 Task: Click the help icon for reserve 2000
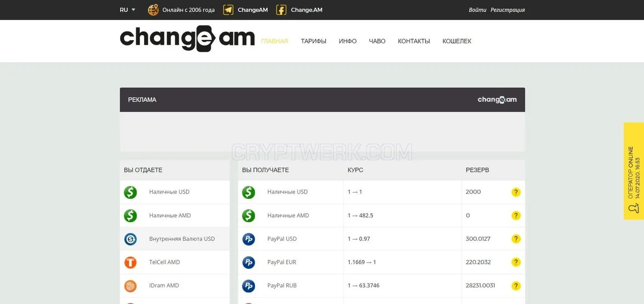[x=516, y=192]
